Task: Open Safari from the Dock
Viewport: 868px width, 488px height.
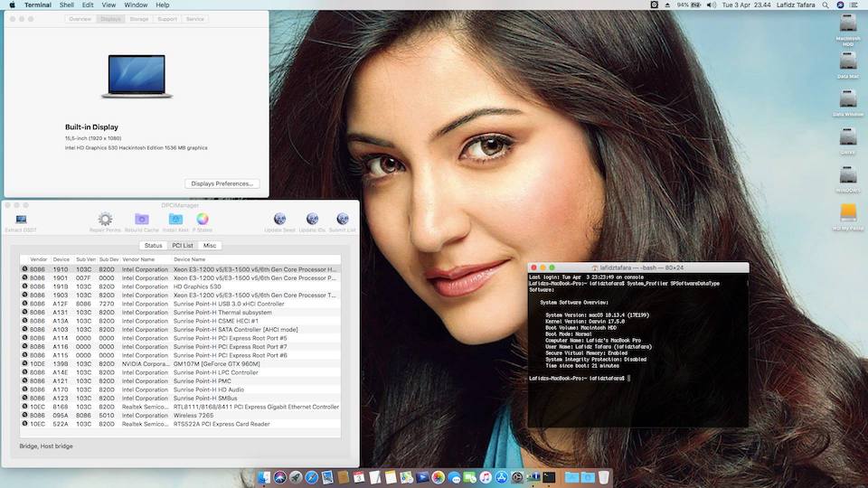Action: [310, 476]
